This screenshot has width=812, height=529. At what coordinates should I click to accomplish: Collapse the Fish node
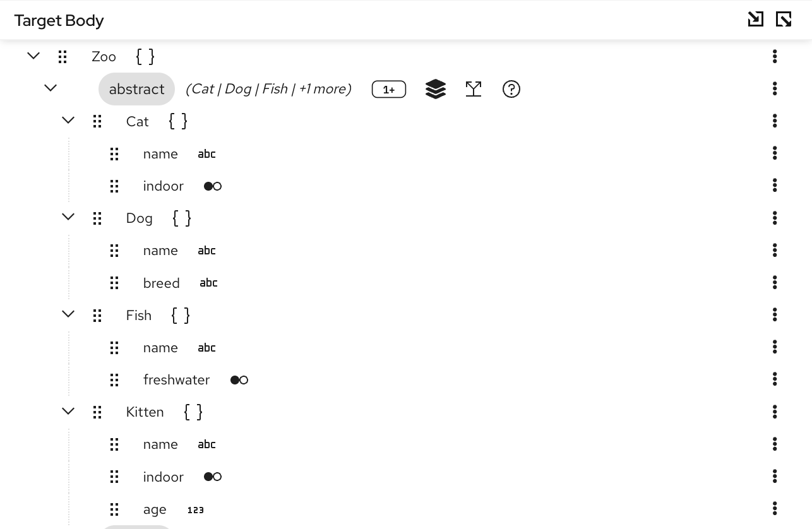click(68, 314)
